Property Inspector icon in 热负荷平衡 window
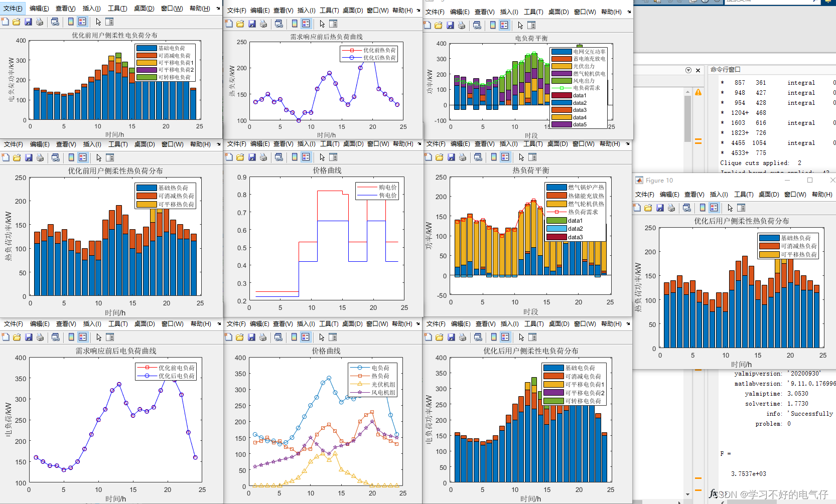Viewport: 836px width, 504px height. click(x=533, y=157)
